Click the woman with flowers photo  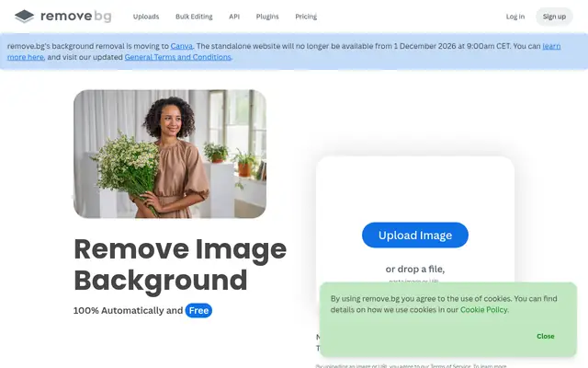(170, 154)
